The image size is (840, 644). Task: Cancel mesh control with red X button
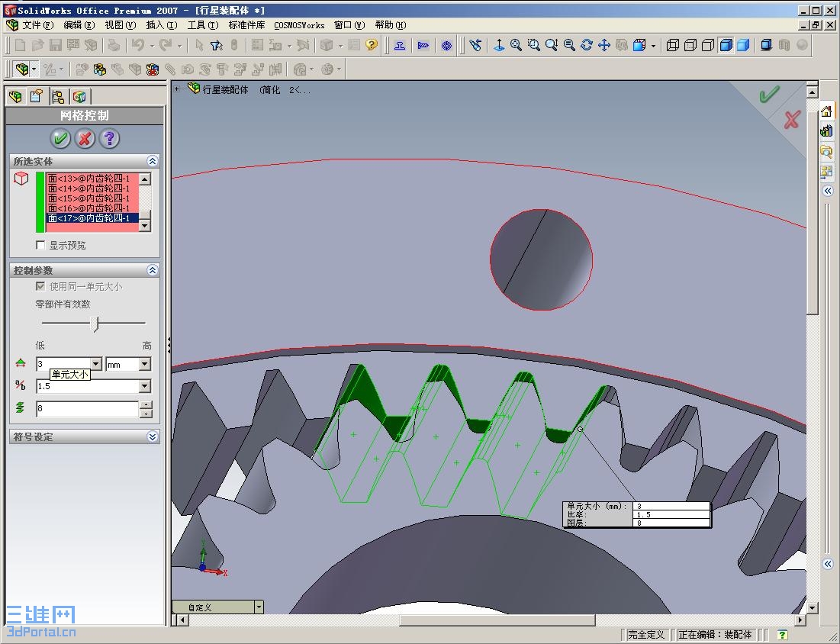coord(85,139)
